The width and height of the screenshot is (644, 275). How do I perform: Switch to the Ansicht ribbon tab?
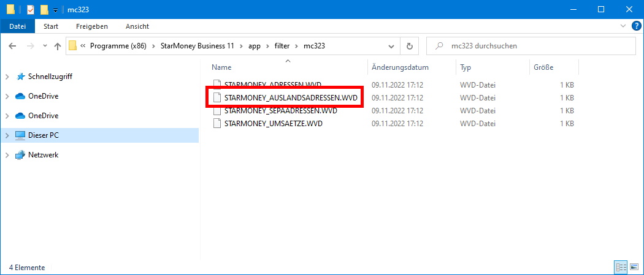point(137,26)
